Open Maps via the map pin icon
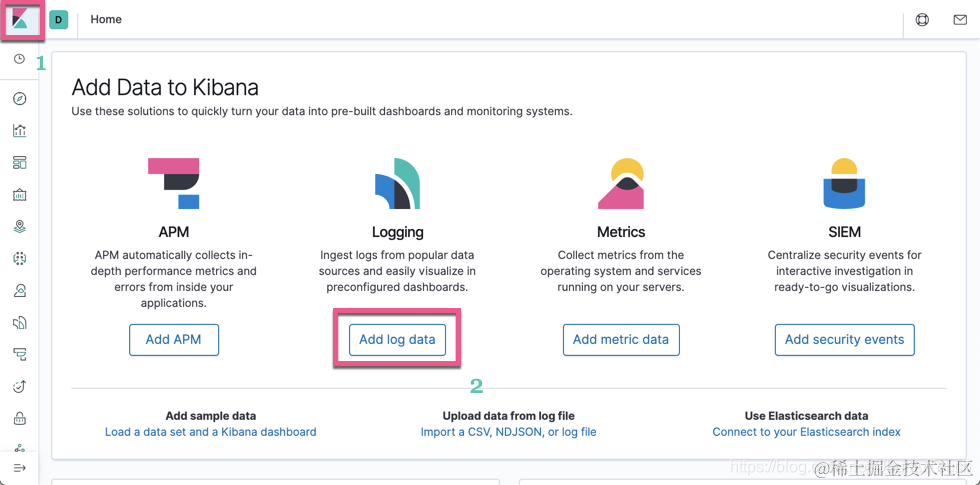 click(x=19, y=226)
